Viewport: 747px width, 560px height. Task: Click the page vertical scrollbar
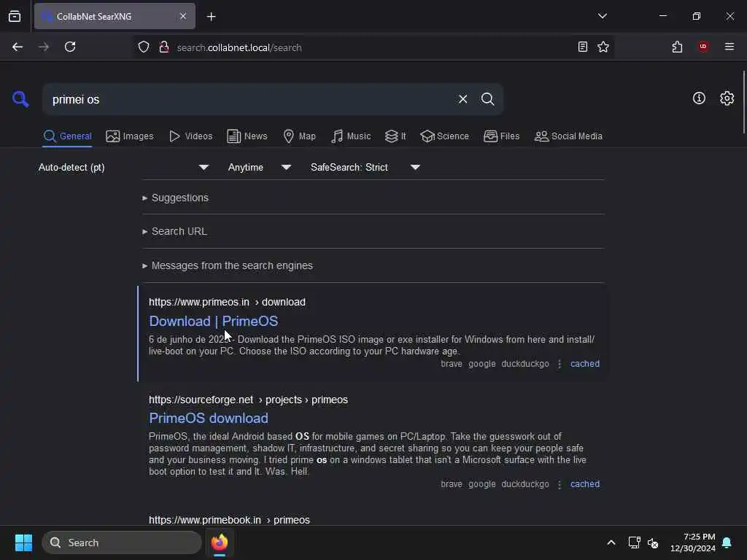pyautogui.click(x=743, y=102)
